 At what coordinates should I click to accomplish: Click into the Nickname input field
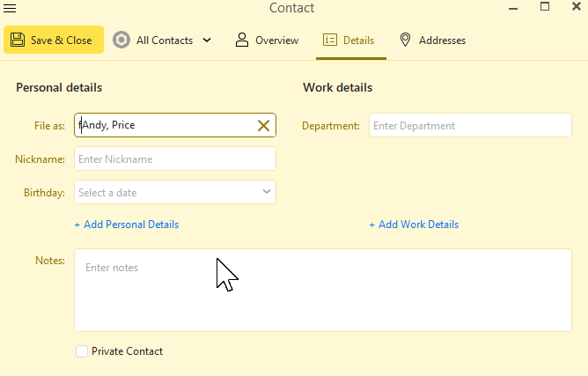click(x=175, y=159)
